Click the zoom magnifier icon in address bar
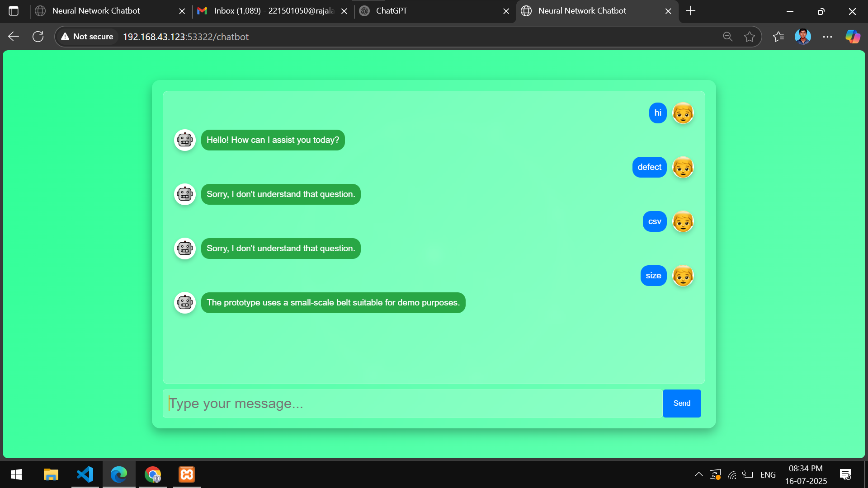The image size is (868, 488). (727, 37)
